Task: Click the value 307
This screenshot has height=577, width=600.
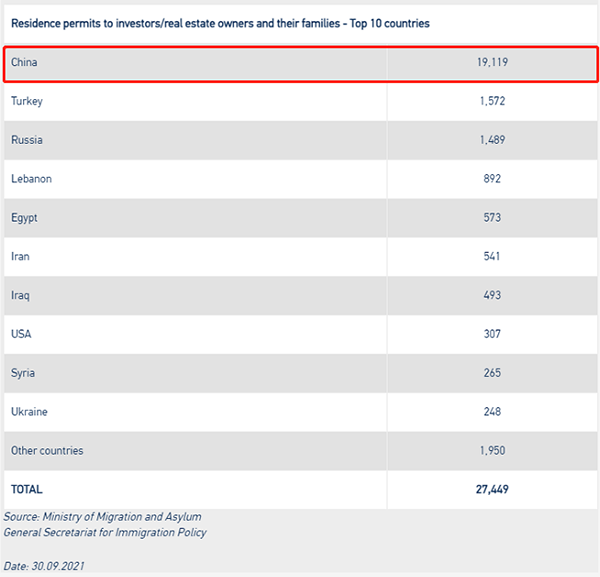Action: point(492,334)
